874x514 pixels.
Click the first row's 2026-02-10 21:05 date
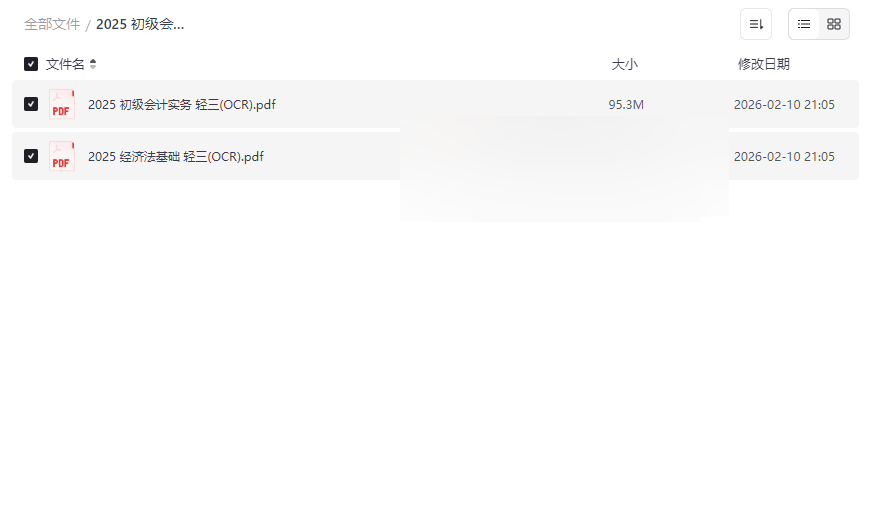click(x=784, y=105)
